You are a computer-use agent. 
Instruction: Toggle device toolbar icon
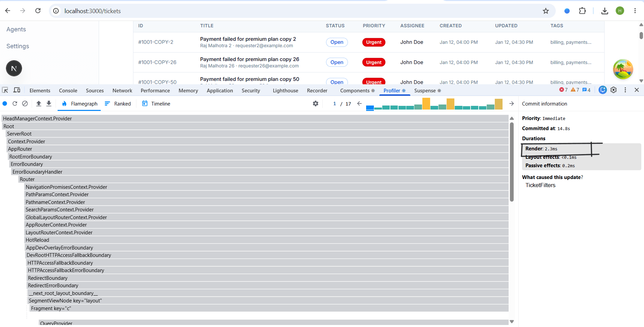click(x=17, y=90)
